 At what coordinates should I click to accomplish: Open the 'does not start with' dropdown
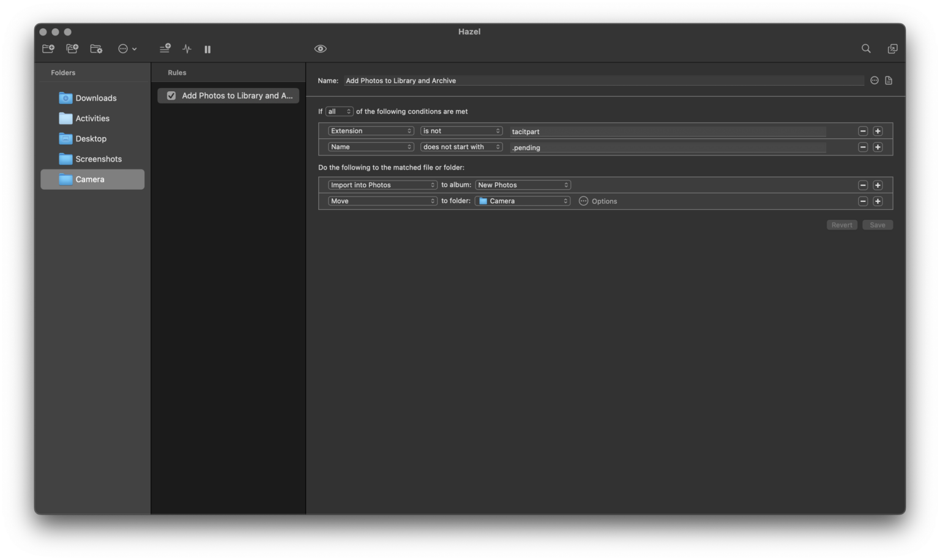point(461,146)
